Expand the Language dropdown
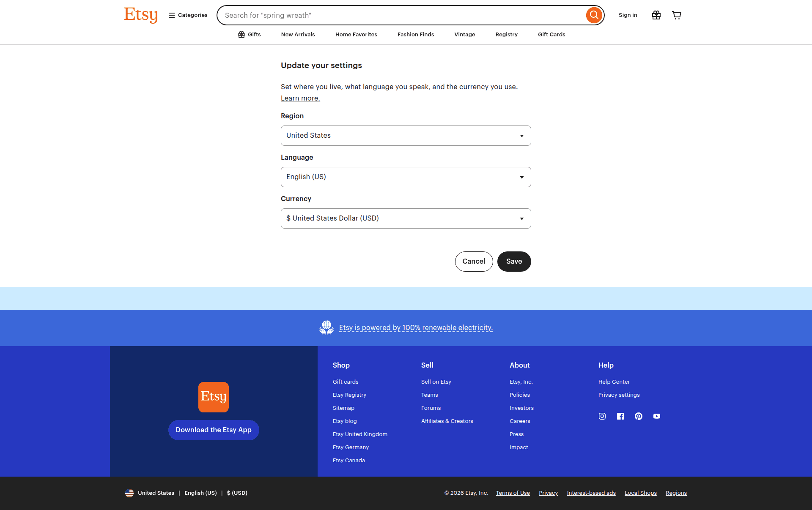This screenshot has width=812, height=510. [406, 177]
